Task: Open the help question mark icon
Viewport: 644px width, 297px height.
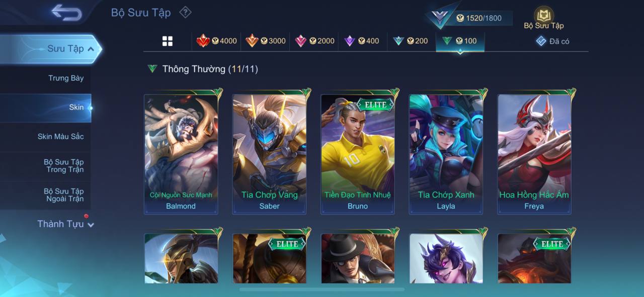Action: point(186,12)
